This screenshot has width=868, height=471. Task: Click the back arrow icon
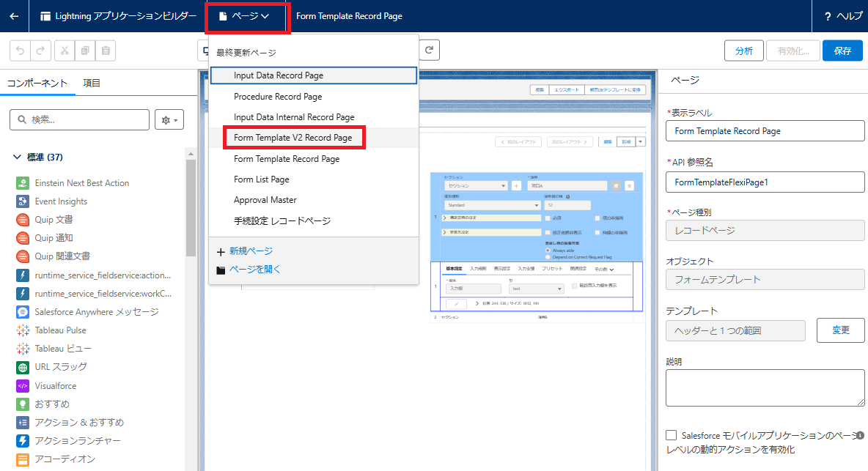click(14, 16)
